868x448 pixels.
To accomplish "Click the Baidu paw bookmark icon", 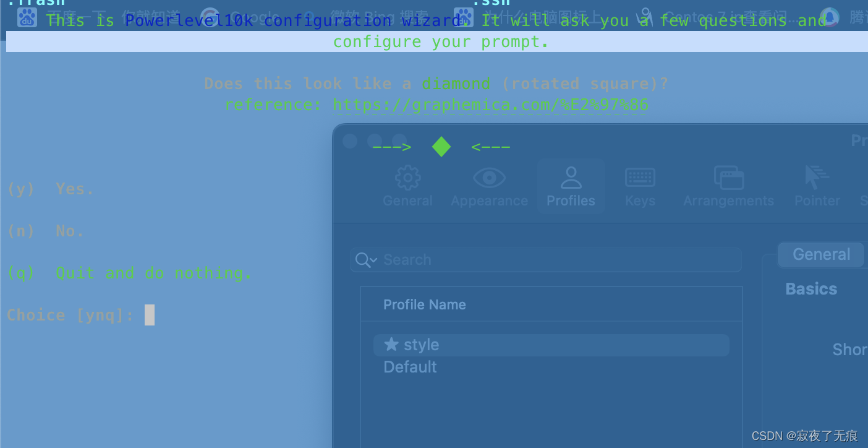I will coord(27,17).
